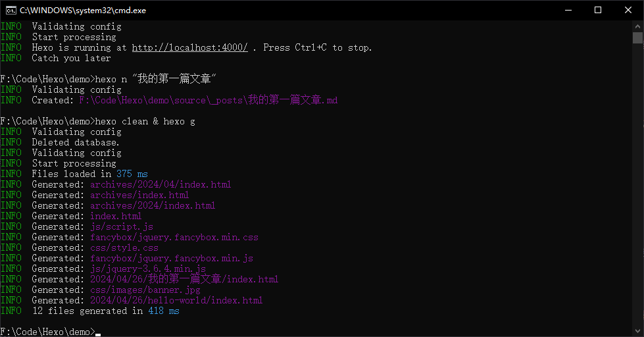Open the http://localhost:4000/ link

pyautogui.click(x=189, y=47)
